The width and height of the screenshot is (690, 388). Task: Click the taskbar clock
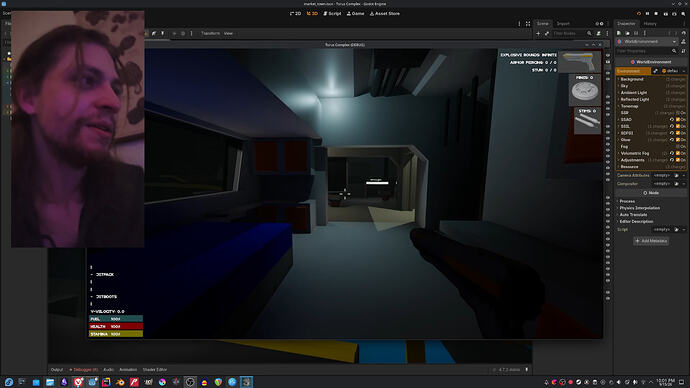665,382
